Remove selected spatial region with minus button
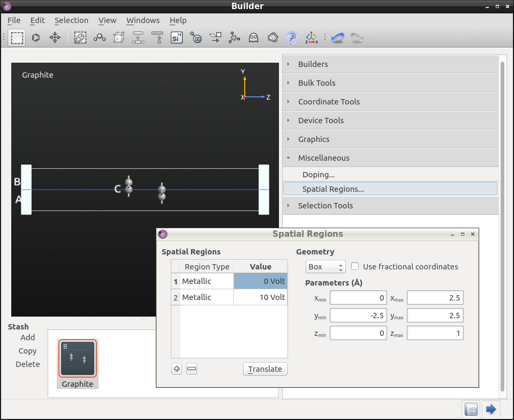 tap(192, 369)
